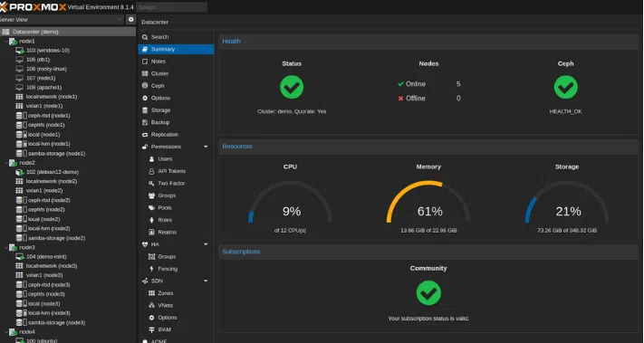The height and width of the screenshot is (343, 644).
Task: Collapse the HA section arrow
Action: (206, 244)
